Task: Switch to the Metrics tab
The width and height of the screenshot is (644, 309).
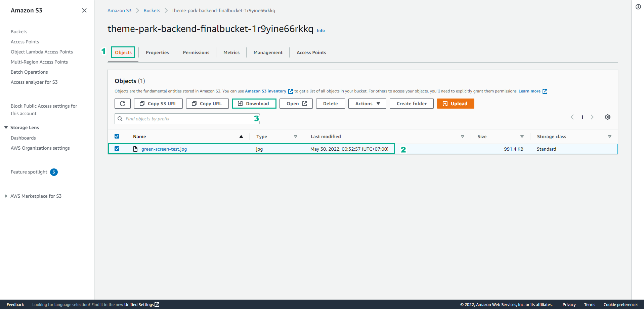Action: [x=231, y=52]
